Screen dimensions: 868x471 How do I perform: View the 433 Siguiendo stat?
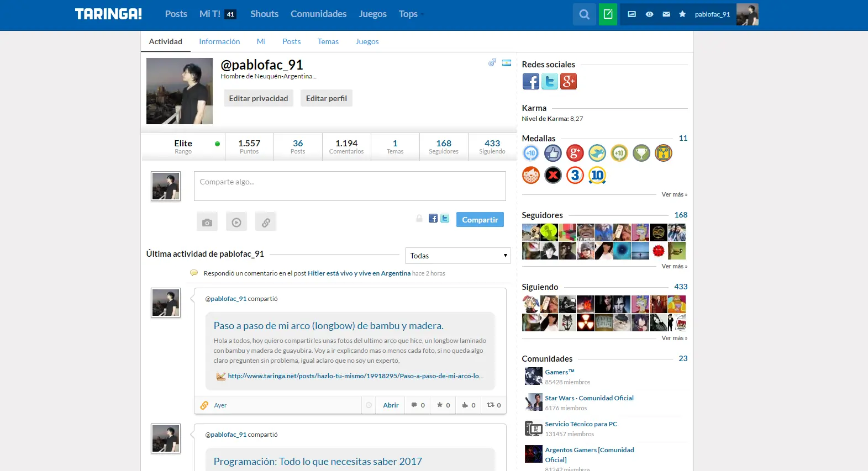click(492, 147)
